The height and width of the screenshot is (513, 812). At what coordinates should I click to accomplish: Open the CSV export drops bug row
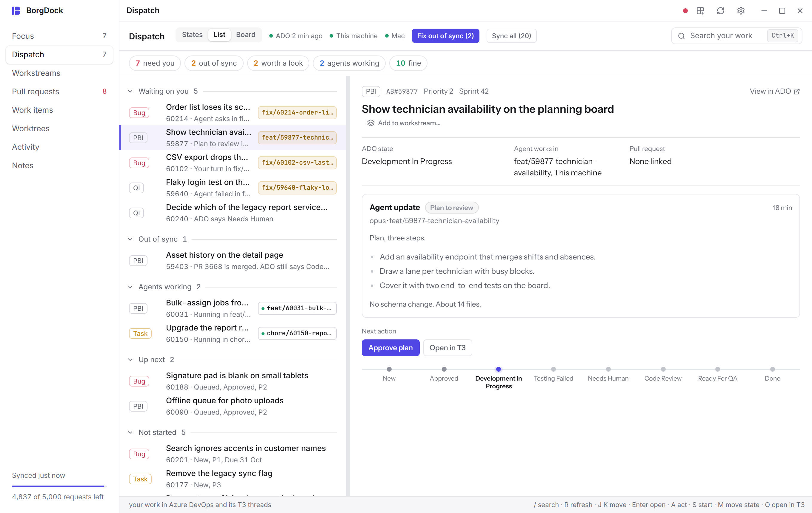click(233, 163)
